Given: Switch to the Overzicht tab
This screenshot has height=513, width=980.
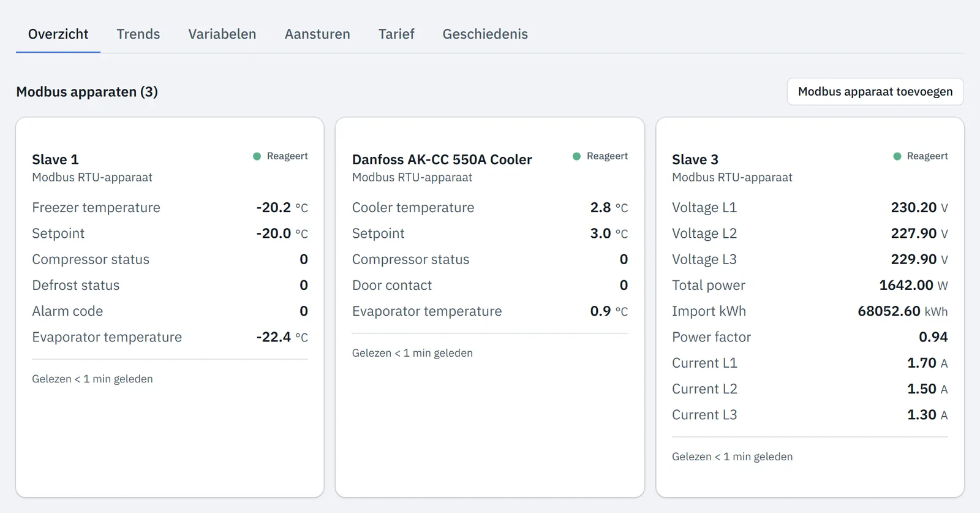Looking at the screenshot, I should coord(58,34).
